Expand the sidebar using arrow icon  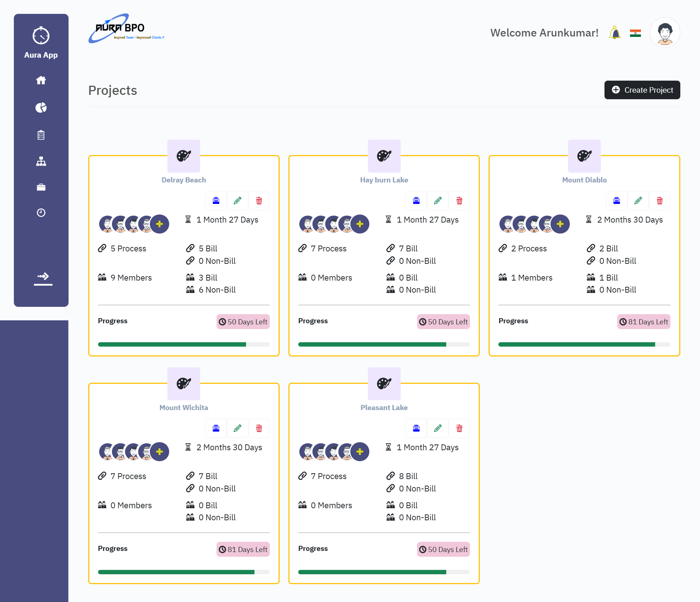[43, 277]
